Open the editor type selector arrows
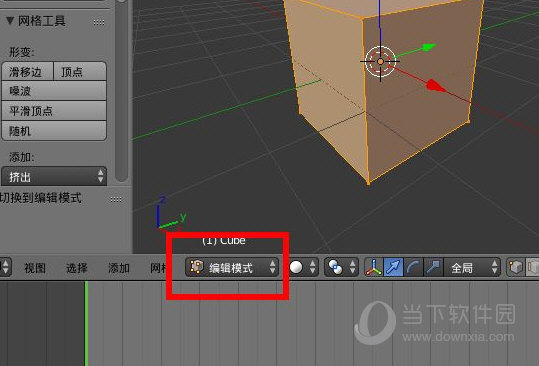The width and height of the screenshot is (539, 366). [x=6, y=267]
